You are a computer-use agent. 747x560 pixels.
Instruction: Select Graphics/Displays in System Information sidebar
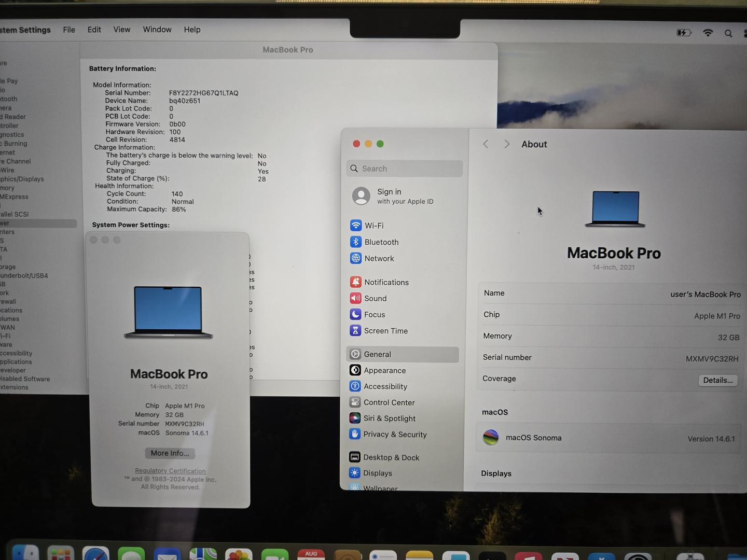(22, 179)
